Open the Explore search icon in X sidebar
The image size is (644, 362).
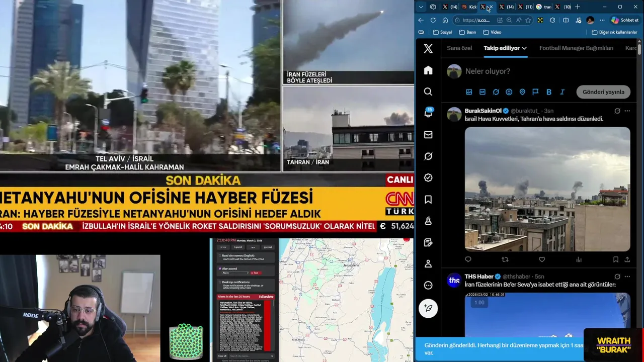pyautogui.click(x=428, y=92)
